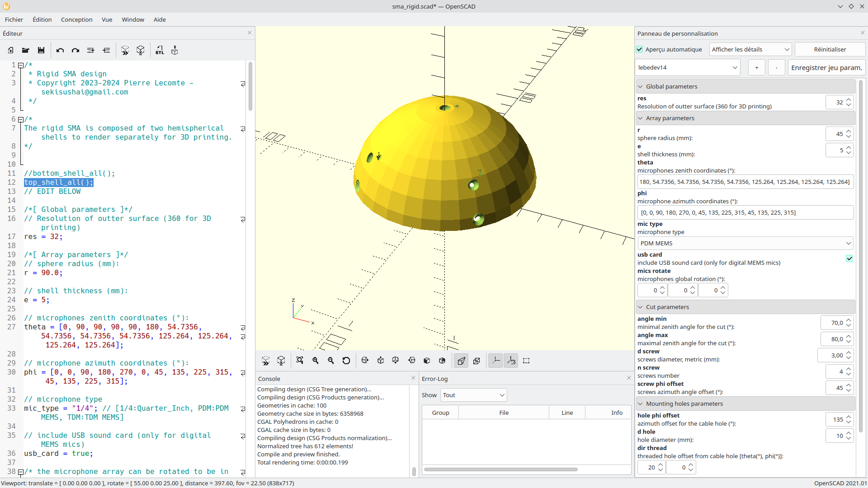Click the Render icon in viewport toolbar
The height and width of the screenshot is (488, 868).
(281, 361)
